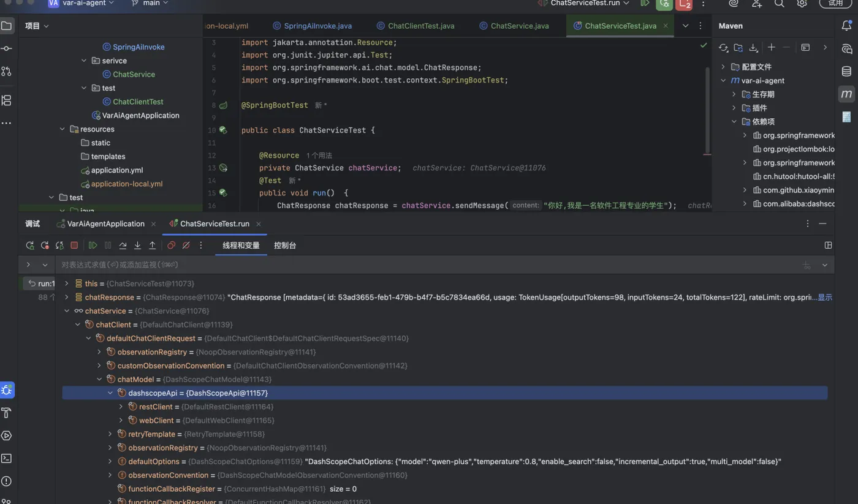Open the Notifications bell panel
Image resolution: width=858 pixels, height=504 pixels.
click(x=846, y=26)
